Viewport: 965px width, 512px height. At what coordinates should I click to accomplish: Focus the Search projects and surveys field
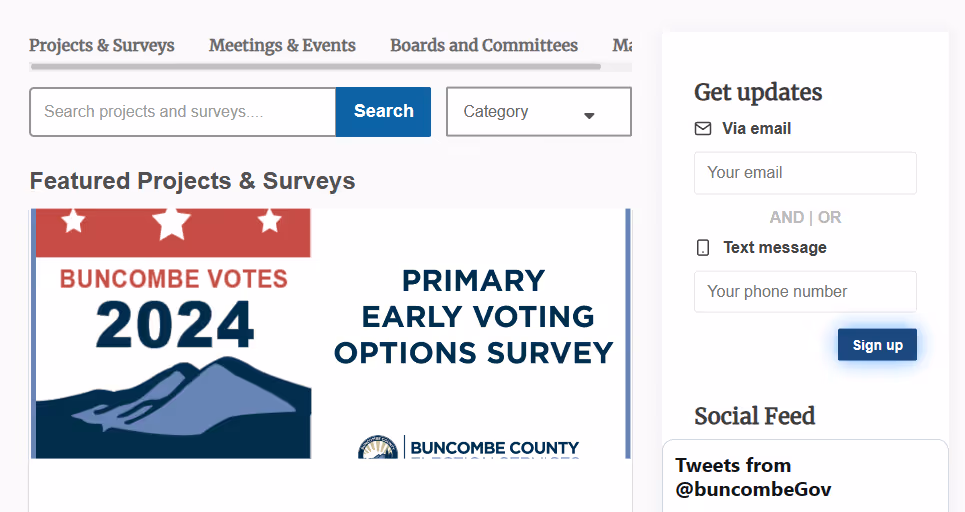[183, 112]
